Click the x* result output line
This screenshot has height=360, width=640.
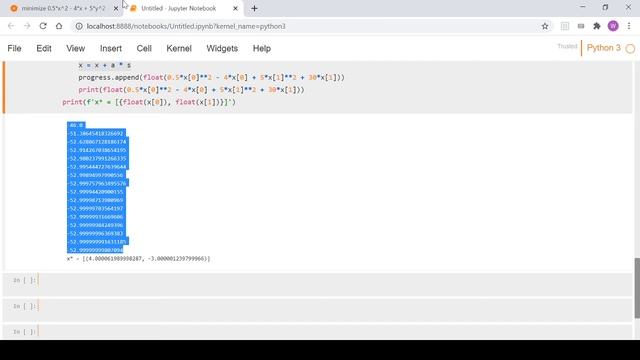pos(138,259)
